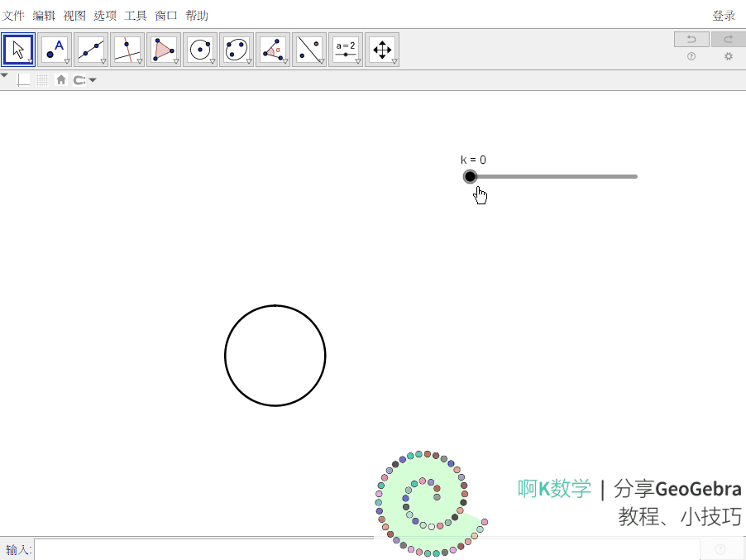This screenshot has width=746, height=560.
Task: Open the 视图 menu
Action: tap(74, 16)
